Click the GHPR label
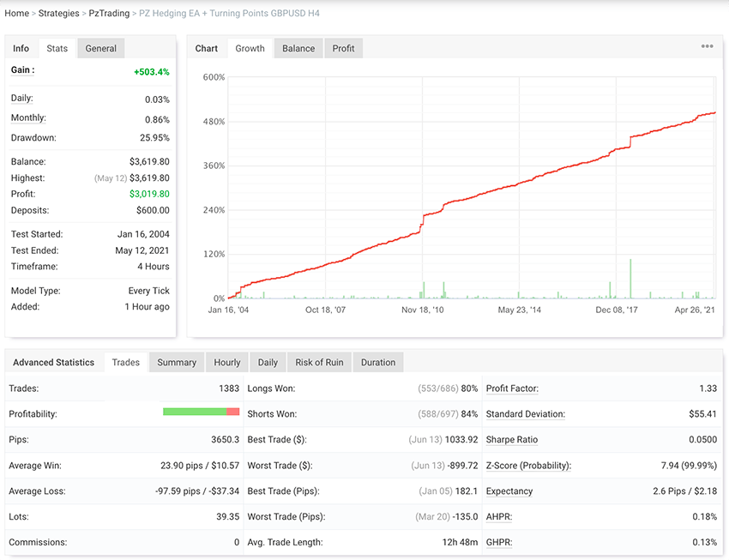 tap(499, 542)
